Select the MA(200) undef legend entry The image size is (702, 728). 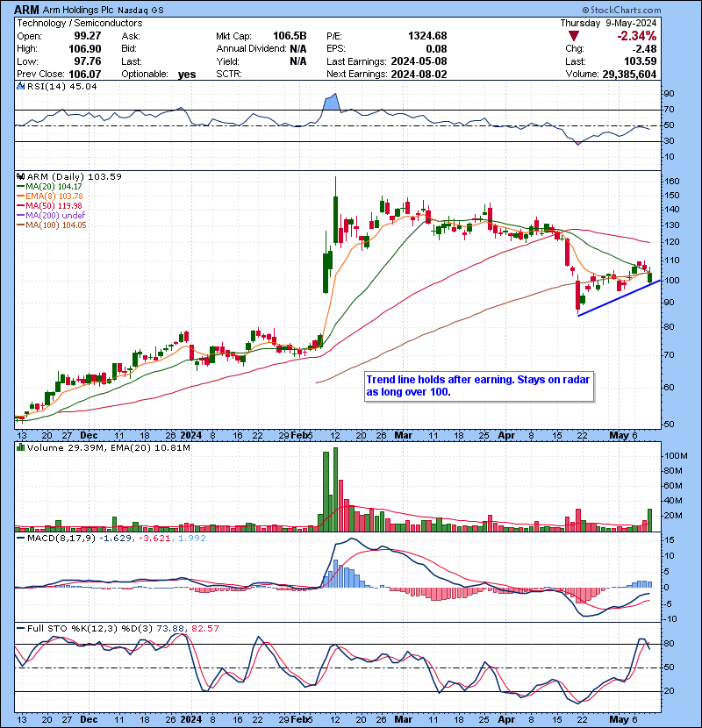pyautogui.click(x=51, y=216)
